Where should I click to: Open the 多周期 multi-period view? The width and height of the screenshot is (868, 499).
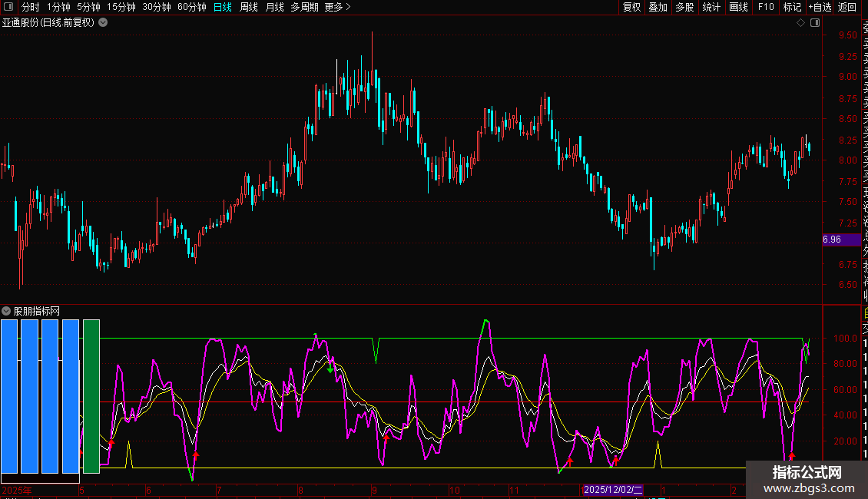304,7
